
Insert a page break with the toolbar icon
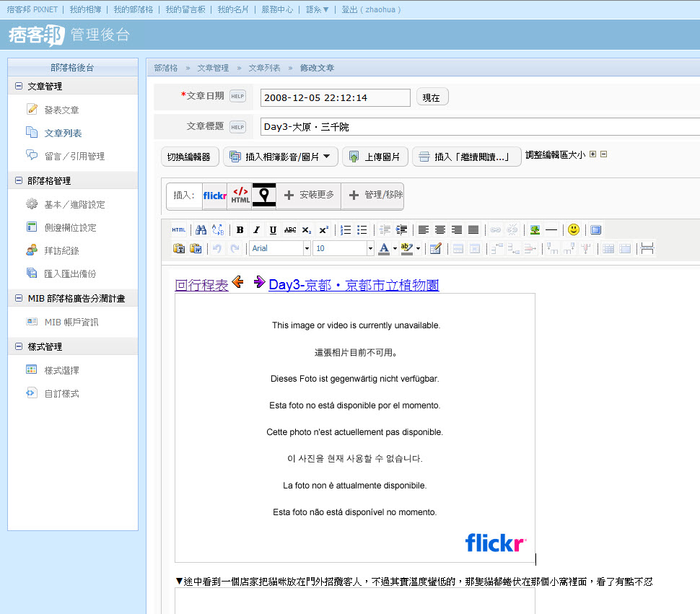tap(647, 248)
